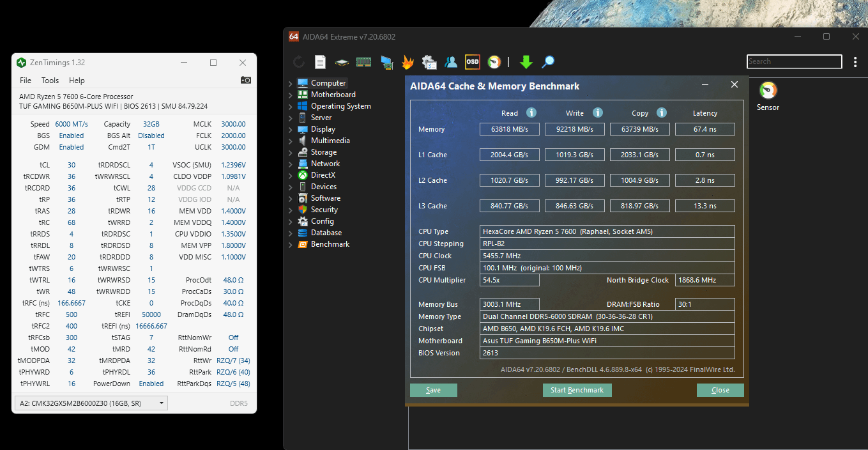The width and height of the screenshot is (868, 450).
Task: Open Preferences gear-and-checklist toolbar icon
Action: point(429,62)
